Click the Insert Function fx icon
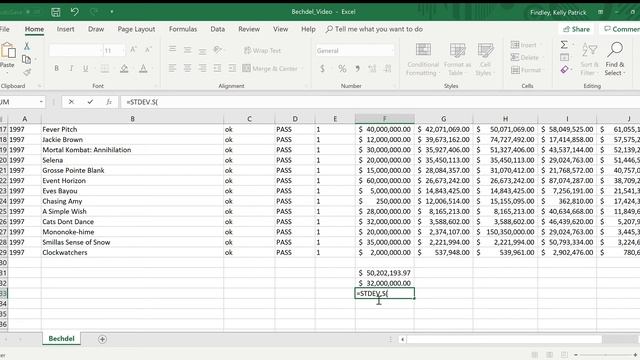Screen dimensions: 640x360 point(109,102)
